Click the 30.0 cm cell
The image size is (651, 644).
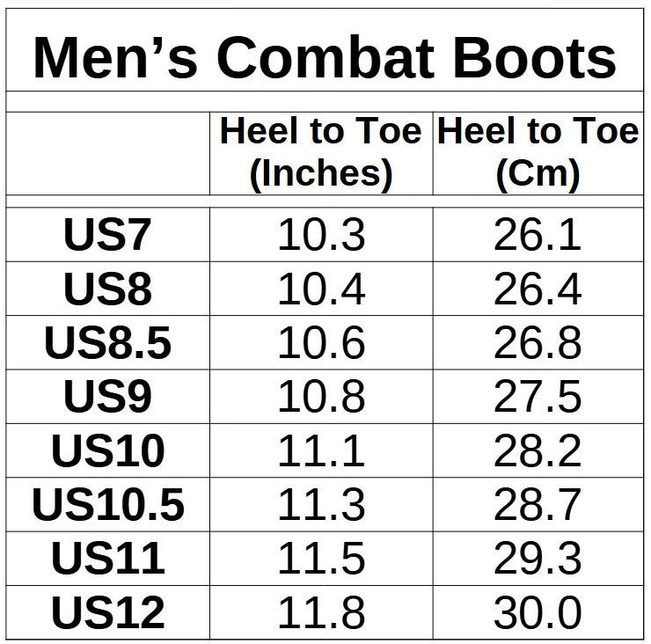pos(538,612)
